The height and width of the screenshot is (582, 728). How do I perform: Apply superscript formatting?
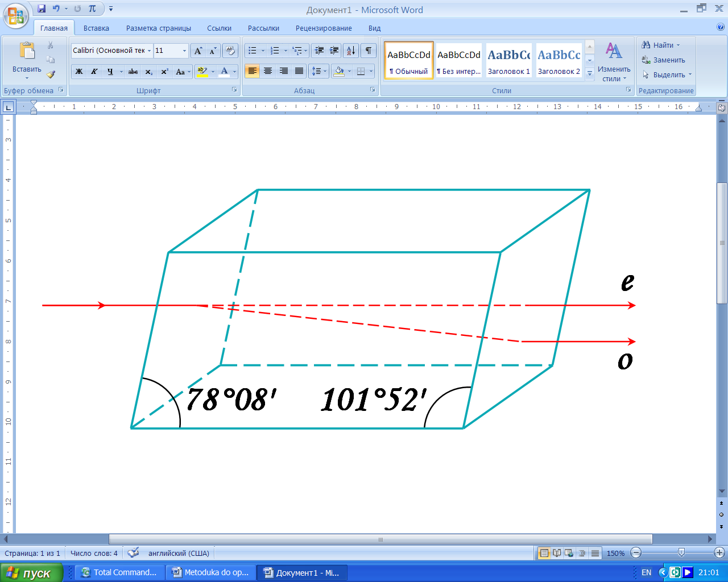tap(164, 72)
